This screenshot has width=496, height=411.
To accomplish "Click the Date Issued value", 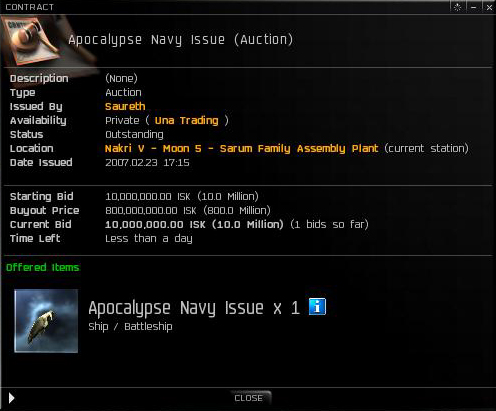I will pyautogui.click(x=147, y=162).
